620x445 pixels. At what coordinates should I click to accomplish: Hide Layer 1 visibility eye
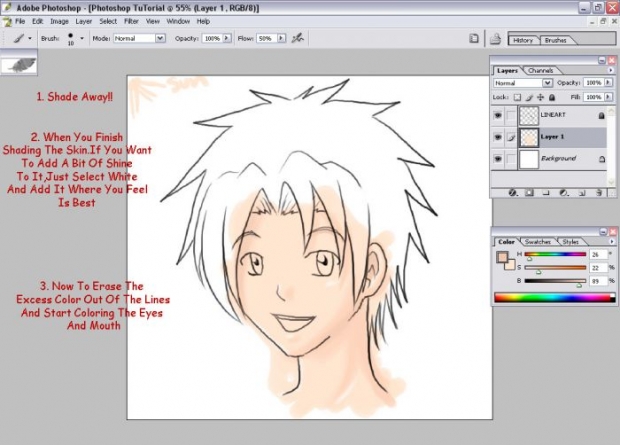click(x=498, y=137)
